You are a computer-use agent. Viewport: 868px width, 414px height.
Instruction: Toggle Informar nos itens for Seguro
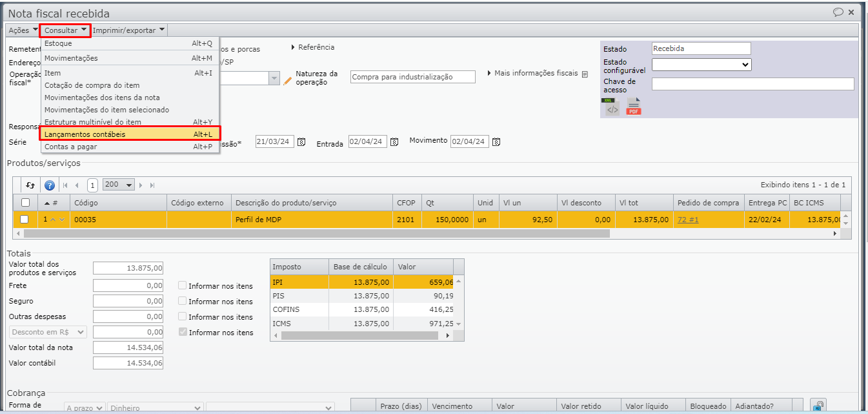coord(182,301)
